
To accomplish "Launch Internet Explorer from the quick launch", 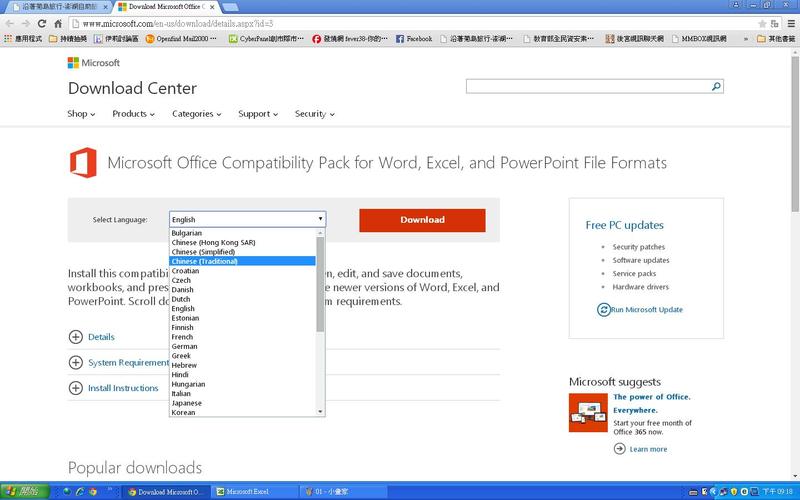I will [x=80, y=492].
